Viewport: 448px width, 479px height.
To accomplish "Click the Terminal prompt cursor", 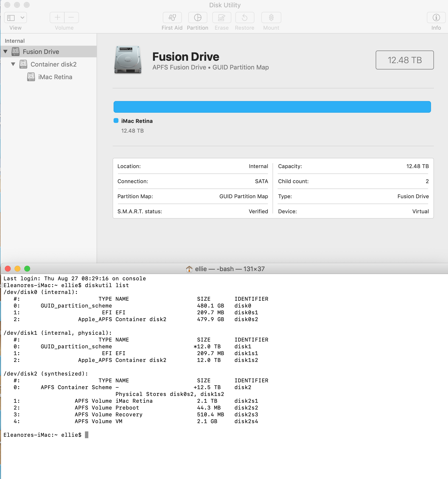I will click(87, 435).
